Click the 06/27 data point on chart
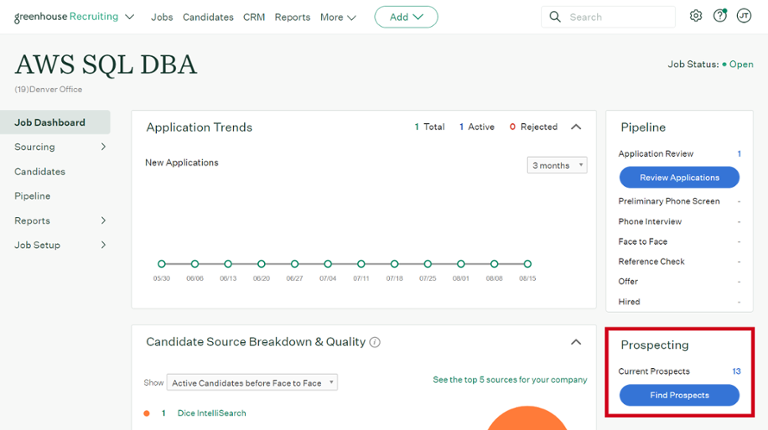Screen dimensions: 768x430 294,264
